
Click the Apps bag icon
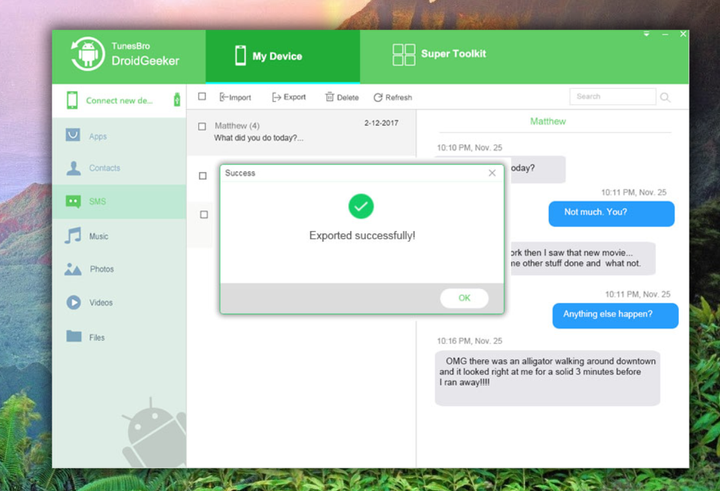click(73, 135)
